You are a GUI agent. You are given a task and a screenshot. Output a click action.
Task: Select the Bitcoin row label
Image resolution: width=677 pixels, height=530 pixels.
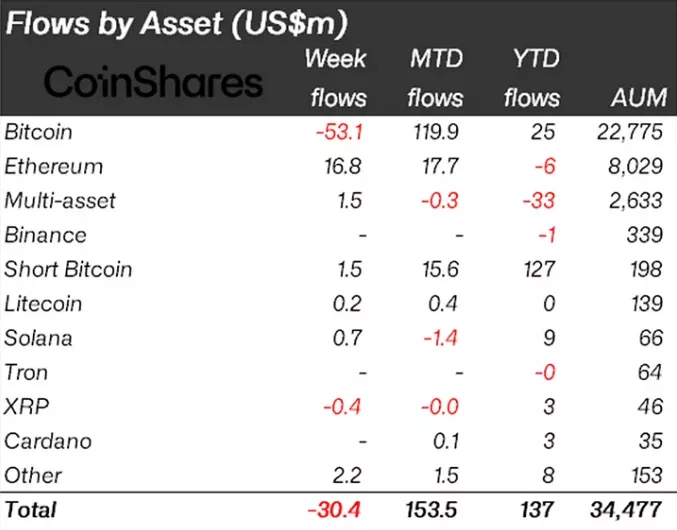pos(39,131)
